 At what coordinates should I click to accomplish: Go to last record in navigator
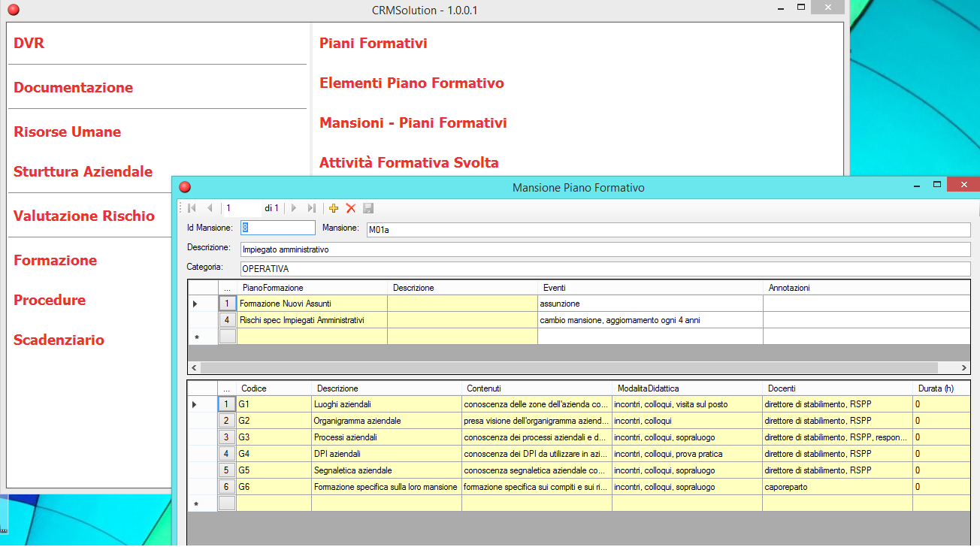click(x=311, y=208)
